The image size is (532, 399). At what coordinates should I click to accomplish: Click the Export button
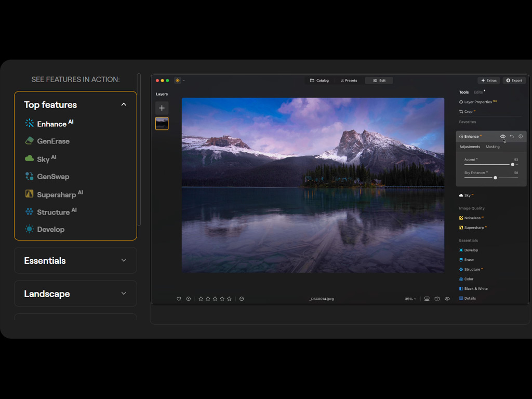point(514,81)
